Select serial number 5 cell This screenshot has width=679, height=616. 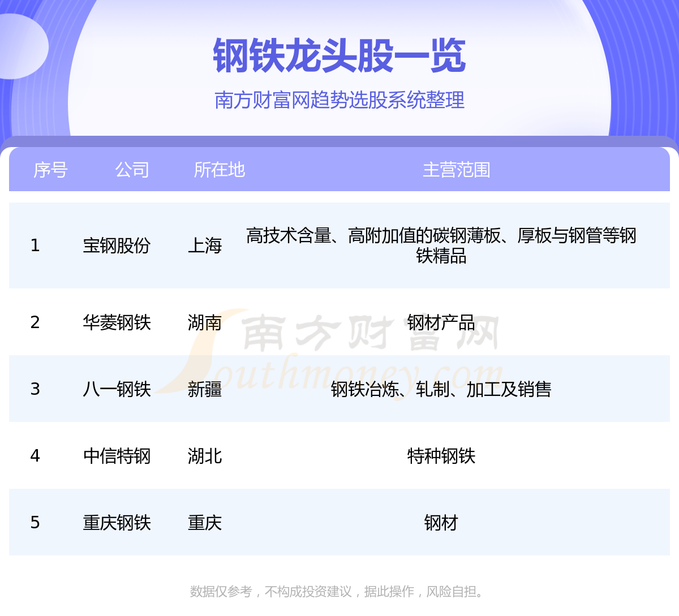(35, 523)
